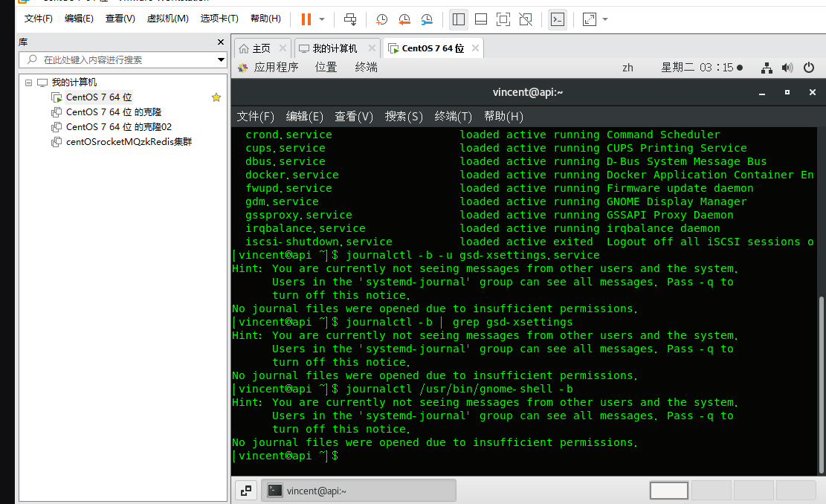The height and width of the screenshot is (504, 826).
Task: Click the GNOME volume speaker icon
Action: point(787,68)
